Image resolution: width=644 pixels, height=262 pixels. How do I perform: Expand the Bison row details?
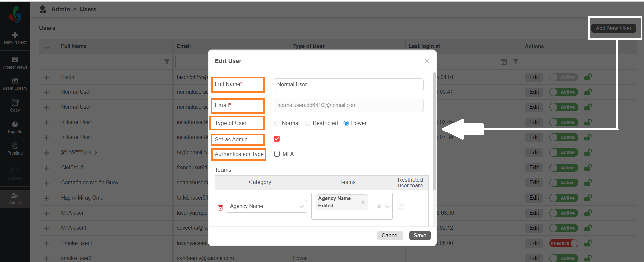click(x=46, y=77)
